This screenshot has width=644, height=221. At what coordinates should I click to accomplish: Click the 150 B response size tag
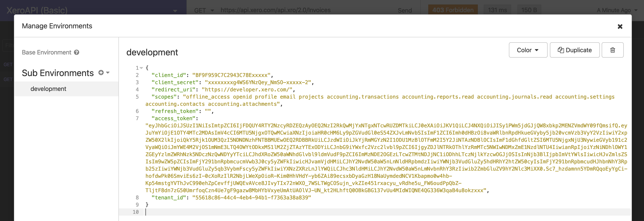pyautogui.click(x=529, y=10)
